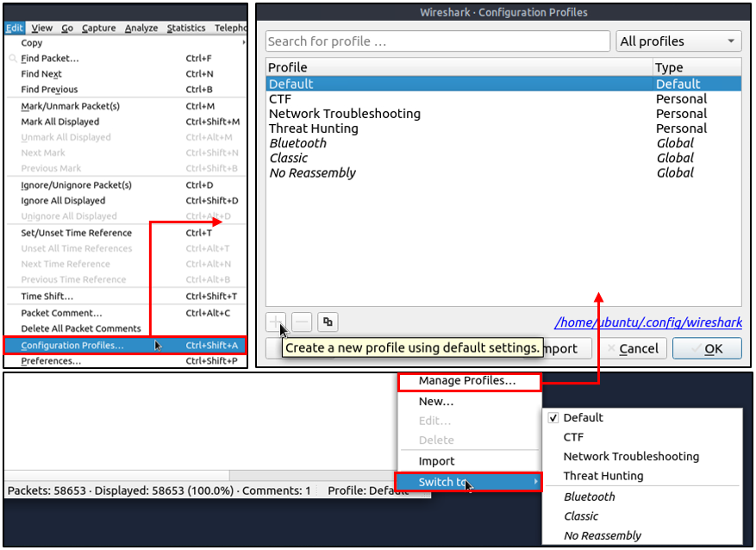
Task: Open the Capture menu
Action: [98, 28]
